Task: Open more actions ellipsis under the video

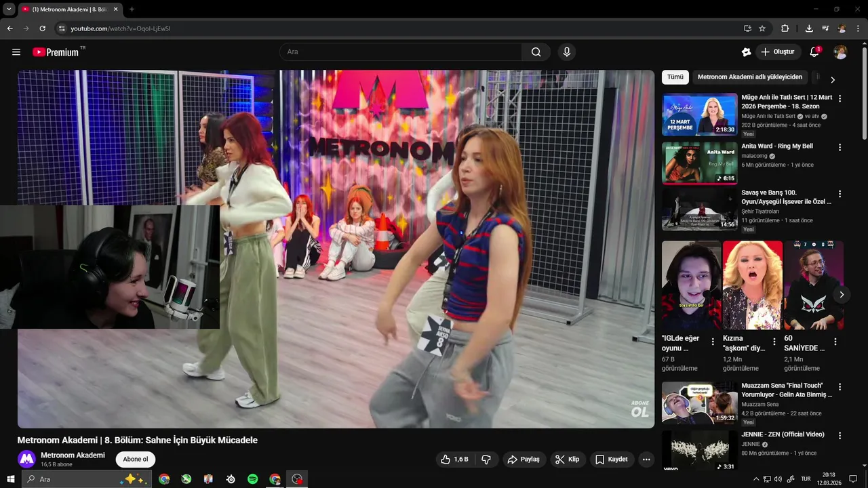Action: pos(646,460)
